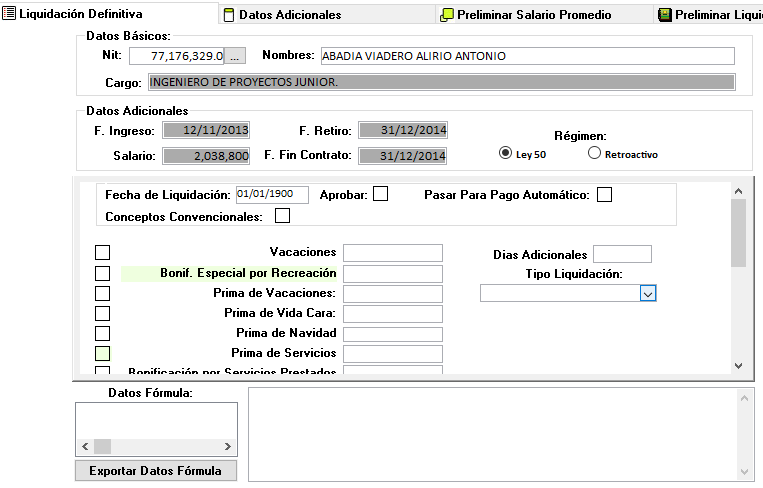This screenshot has height=488, width=763.
Task: Toggle Conceptos Convencionales checkbox
Action: [282, 215]
